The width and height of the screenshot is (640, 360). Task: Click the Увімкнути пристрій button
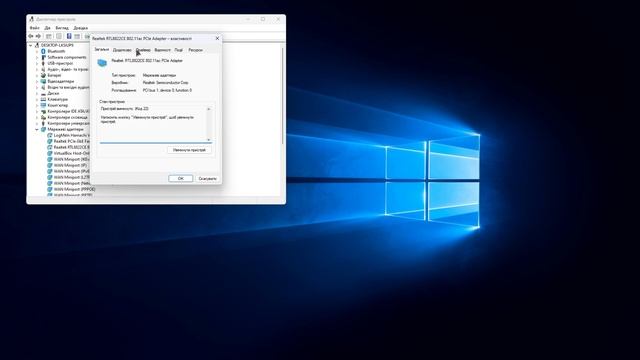189,150
